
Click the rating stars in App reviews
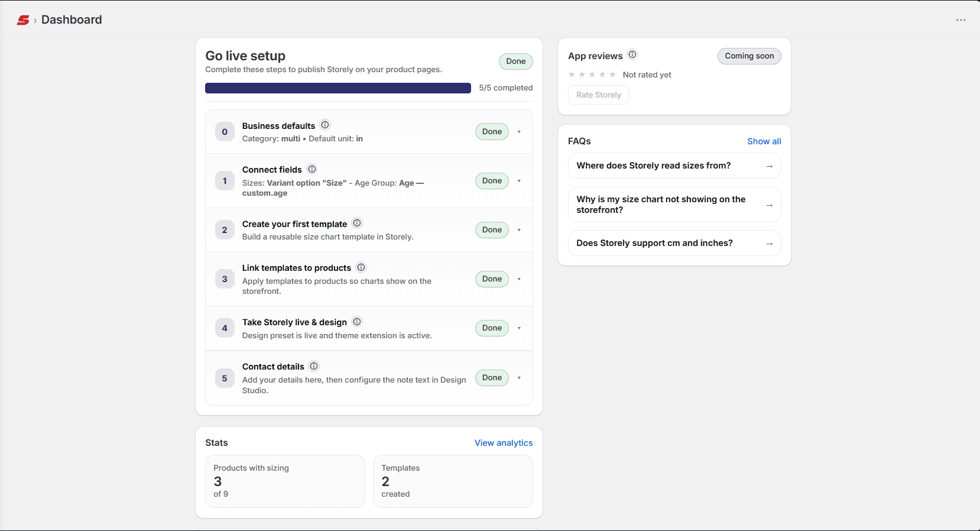pos(592,75)
